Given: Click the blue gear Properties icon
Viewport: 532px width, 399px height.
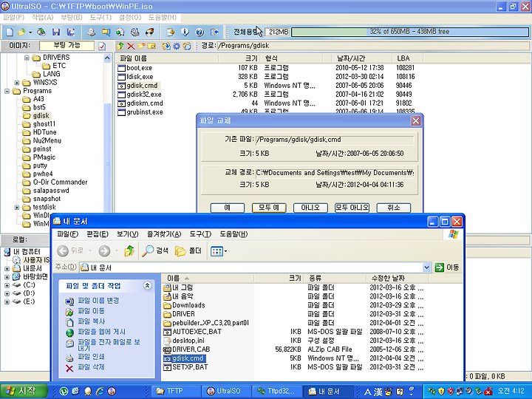Looking at the screenshot, I should pos(177,46).
